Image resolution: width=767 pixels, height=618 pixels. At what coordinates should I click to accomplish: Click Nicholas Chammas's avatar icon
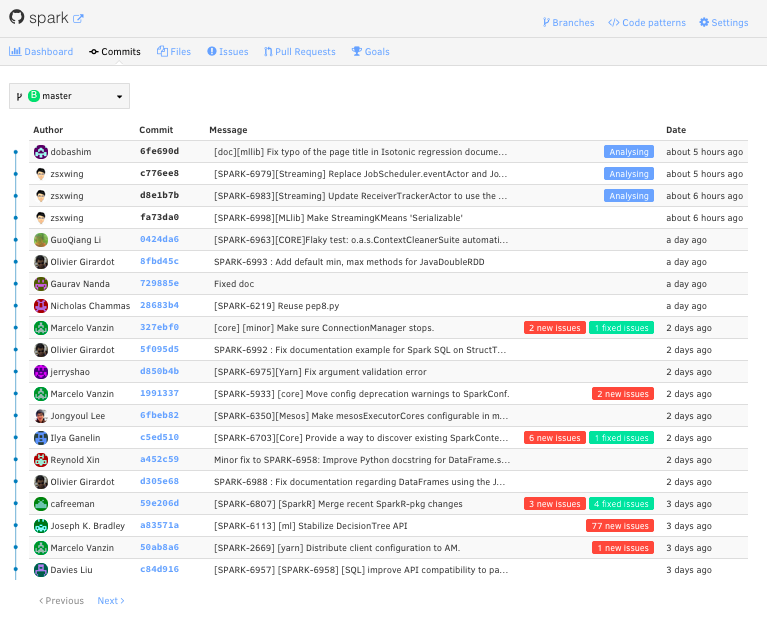tap(41, 306)
